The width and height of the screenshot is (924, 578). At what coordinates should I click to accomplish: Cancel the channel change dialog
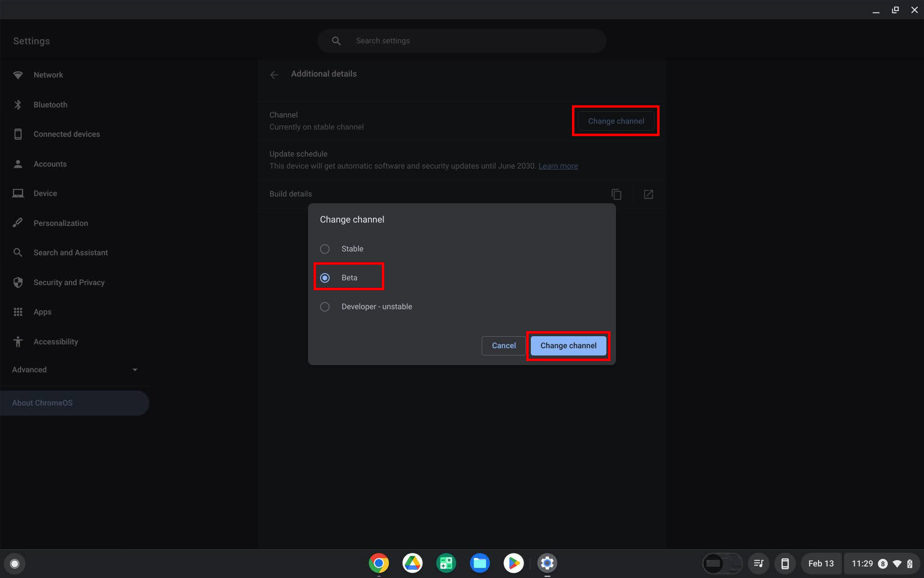[503, 346]
